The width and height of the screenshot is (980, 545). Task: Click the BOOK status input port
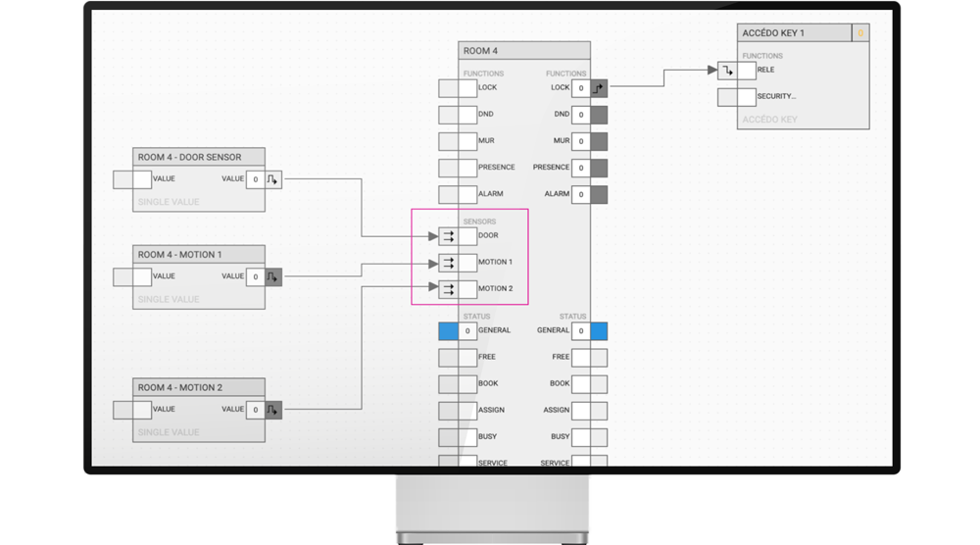coord(448,384)
